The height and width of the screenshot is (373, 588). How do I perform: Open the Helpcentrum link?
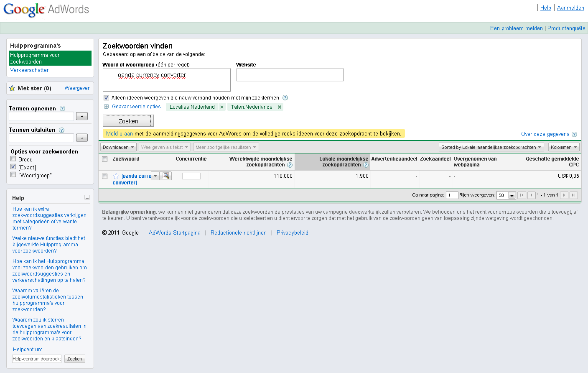28,350
